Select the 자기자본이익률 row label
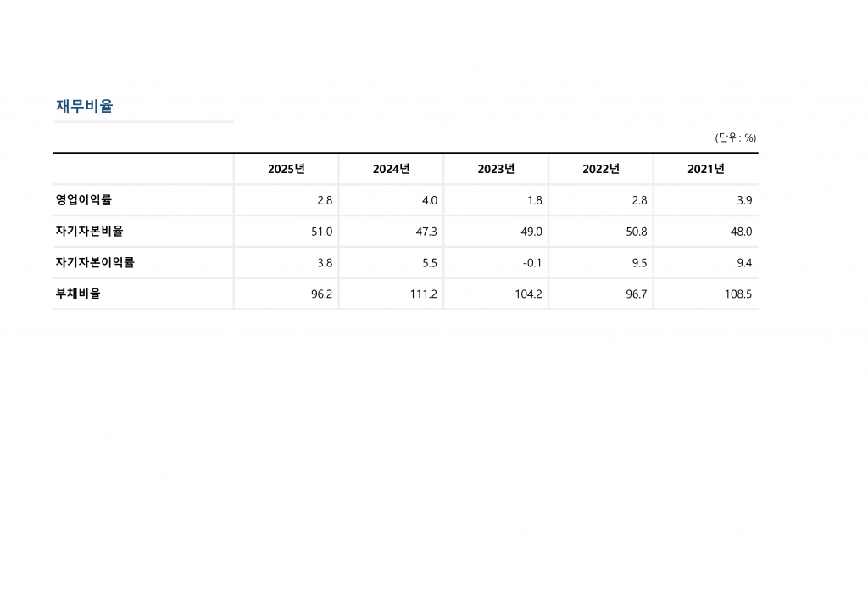868x615 pixels. (x=95, y=262)
